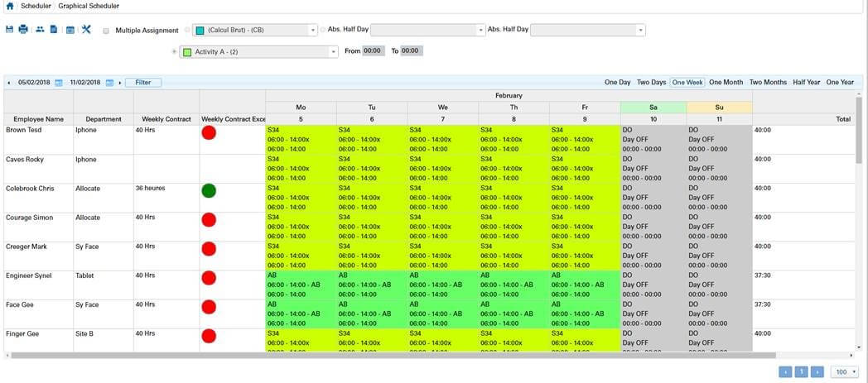Click the Save icon in toolbar

tap(10, 30)
